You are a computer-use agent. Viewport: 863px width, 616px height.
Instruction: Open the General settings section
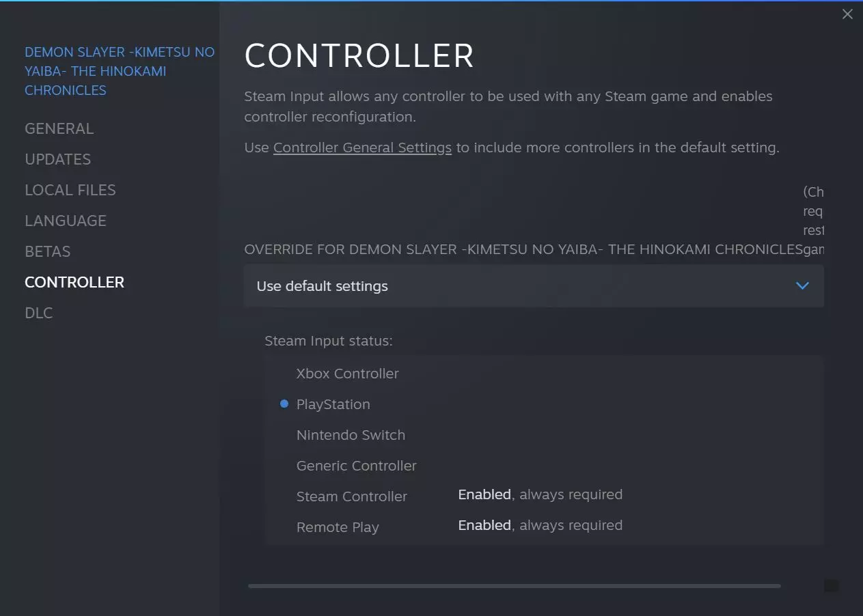click(x=59, y=129)
